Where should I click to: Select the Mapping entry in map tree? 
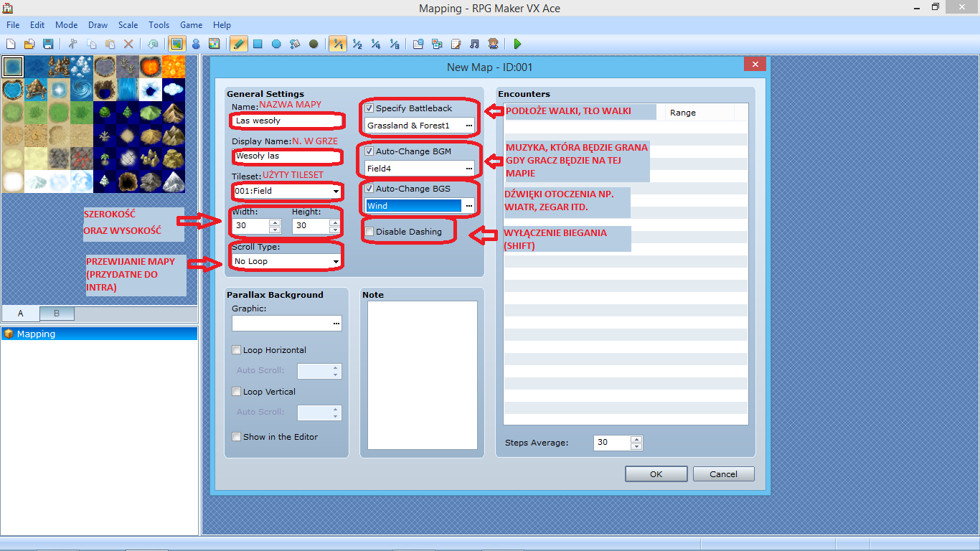point(100,334)
